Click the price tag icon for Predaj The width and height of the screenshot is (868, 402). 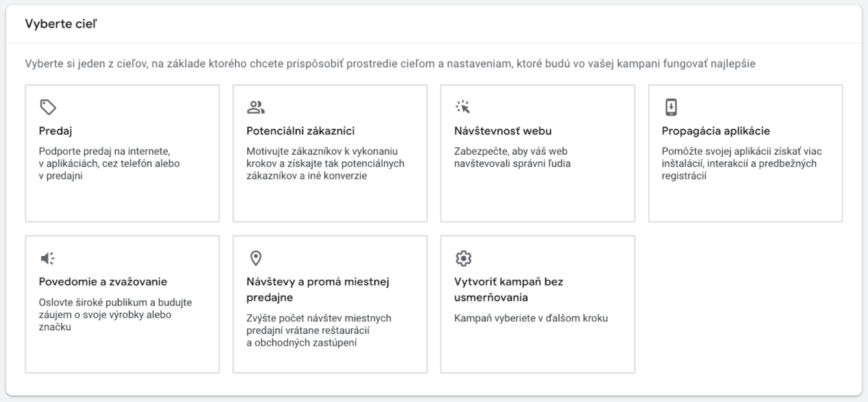(x=48, y=108)
